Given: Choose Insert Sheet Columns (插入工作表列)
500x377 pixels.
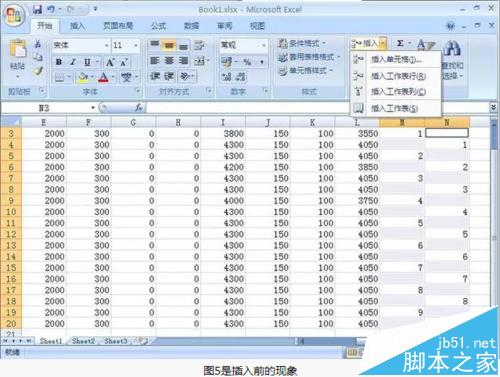Looking at the screenshot, I should click(396, 92).
